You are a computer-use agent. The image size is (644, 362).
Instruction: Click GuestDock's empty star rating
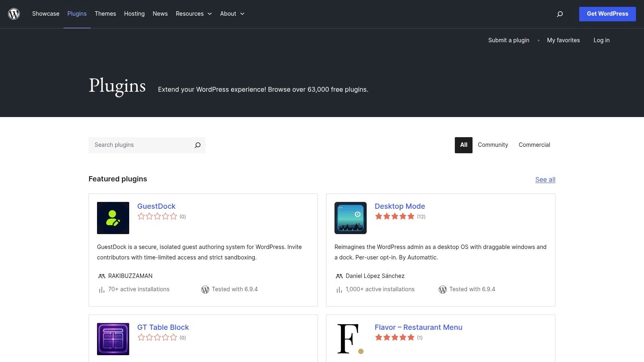coord(157,216)
